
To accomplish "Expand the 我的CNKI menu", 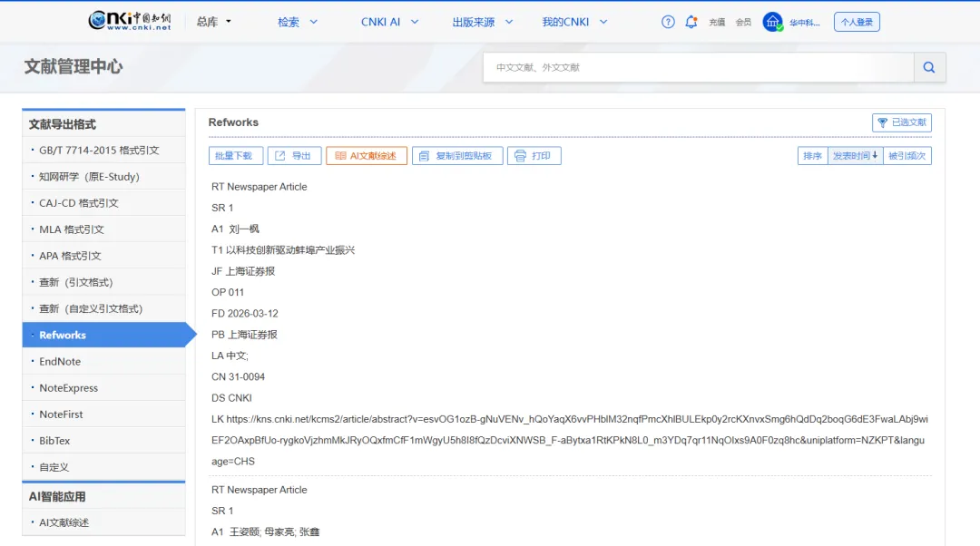I will (574, 22).
